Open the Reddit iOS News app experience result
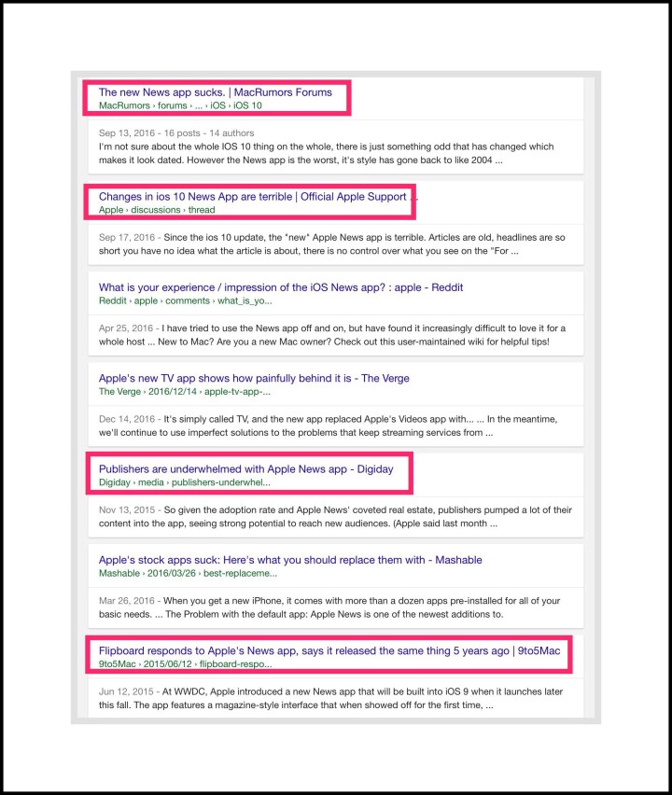The height and width of the screenshot is (795, 672). click(x=281, y=287)
